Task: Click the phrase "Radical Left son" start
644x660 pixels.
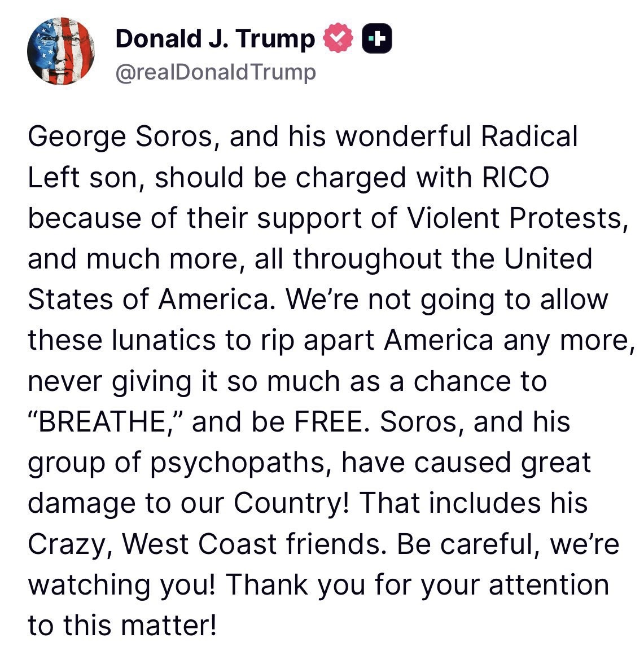Action: click(529, 137)
